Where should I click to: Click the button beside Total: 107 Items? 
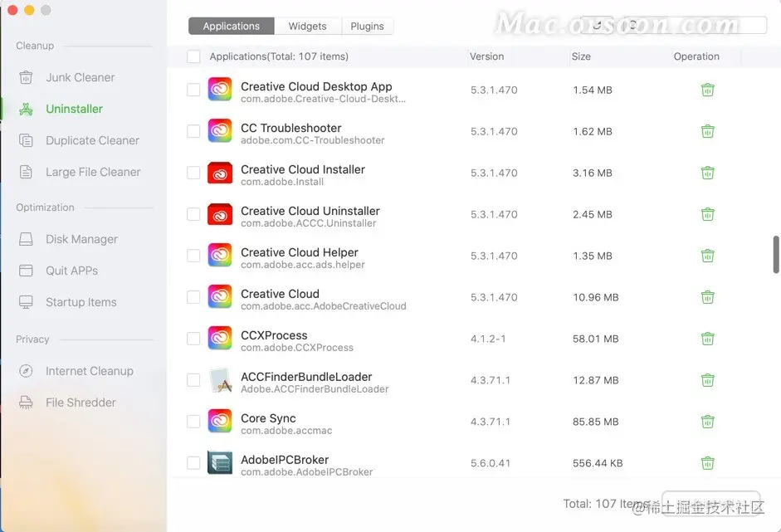(710, 503)
